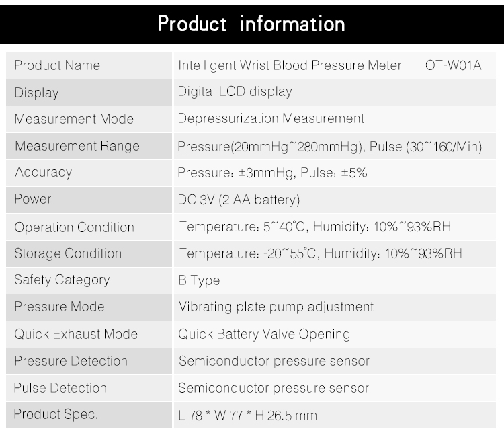Click the Measurement Mode row label
The width and height of the screenshot is (504, 435).
(x=74, y=119)
